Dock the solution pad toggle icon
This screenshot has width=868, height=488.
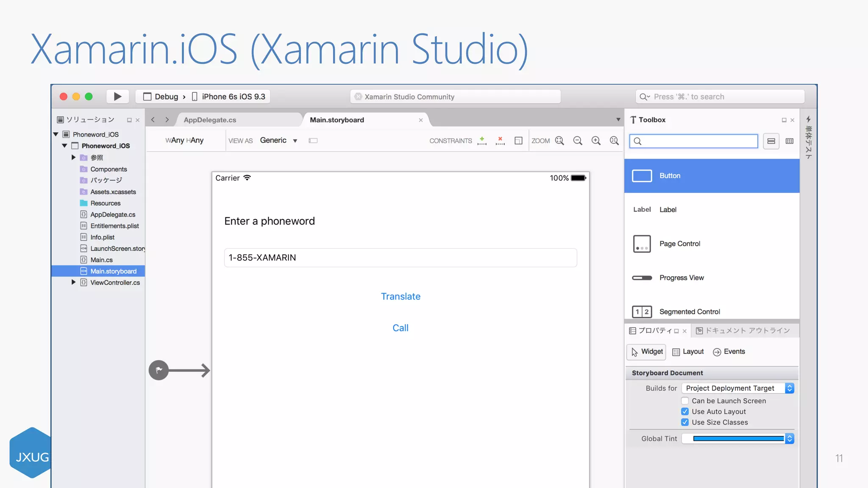pos(129,120)
